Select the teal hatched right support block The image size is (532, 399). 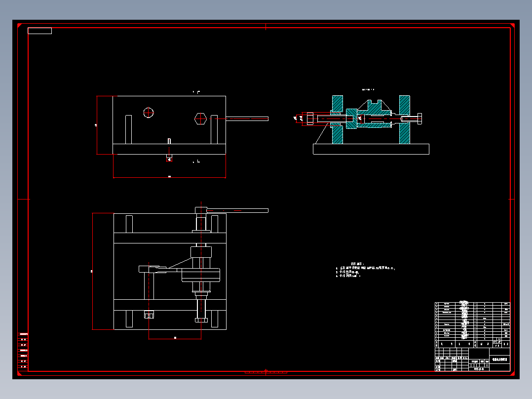pos(405,120)
